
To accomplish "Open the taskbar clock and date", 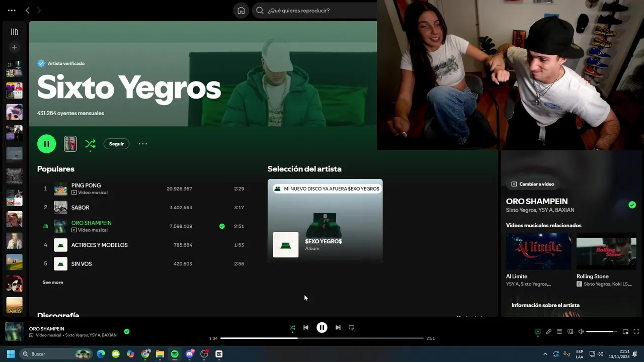I will [x=619, y=354].
